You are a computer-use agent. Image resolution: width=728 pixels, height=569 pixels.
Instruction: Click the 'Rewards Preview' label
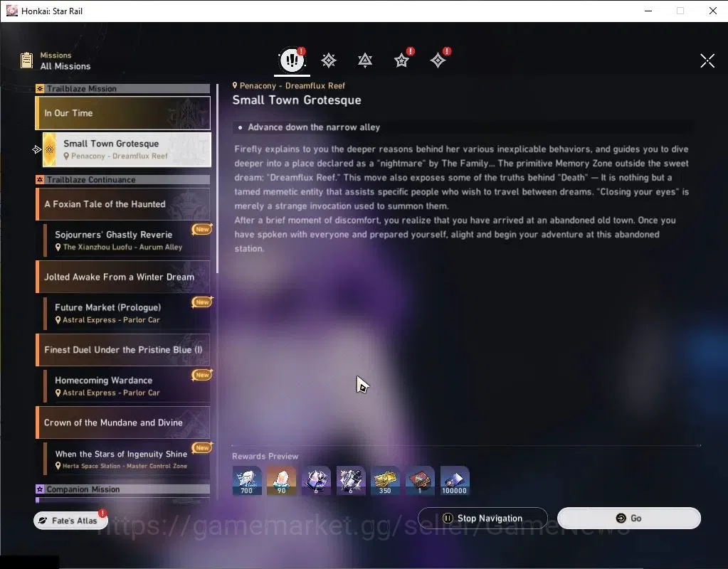point(265,456)
